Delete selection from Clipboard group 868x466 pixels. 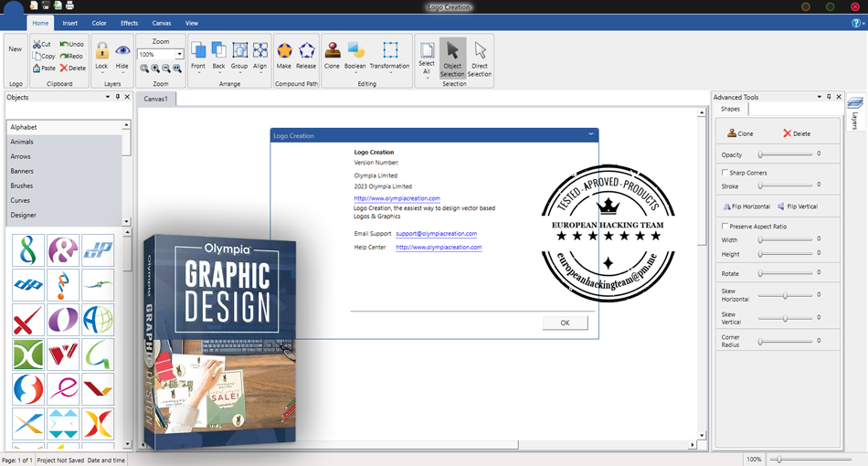[72, 69]
